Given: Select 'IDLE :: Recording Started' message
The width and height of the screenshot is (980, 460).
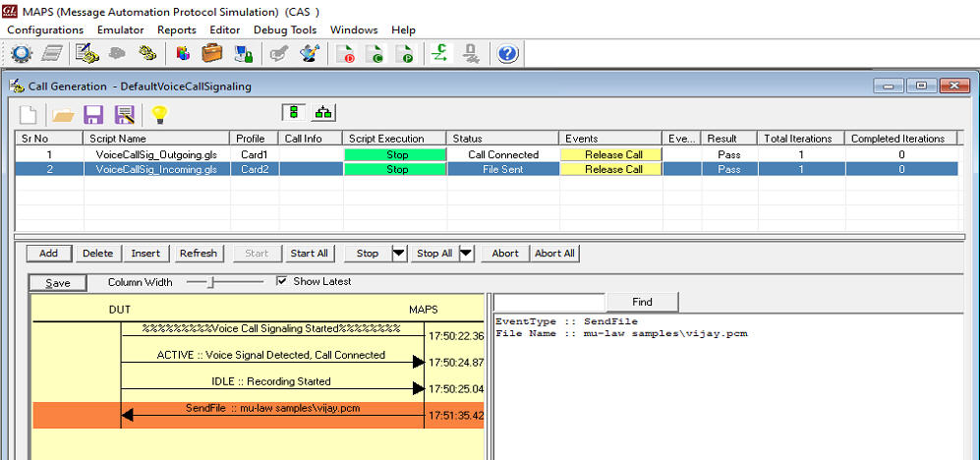Looking at the screenshot, I should [x=270, y=381].
